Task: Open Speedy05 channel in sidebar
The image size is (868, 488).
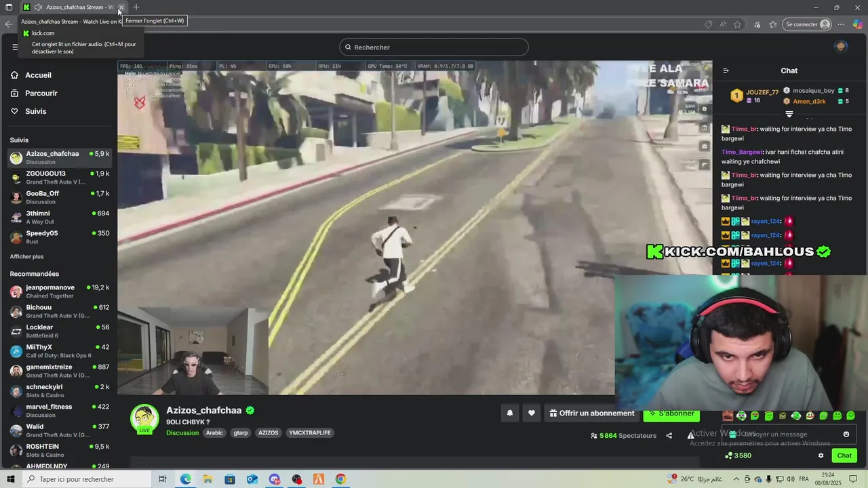Action: coord(60,237)
